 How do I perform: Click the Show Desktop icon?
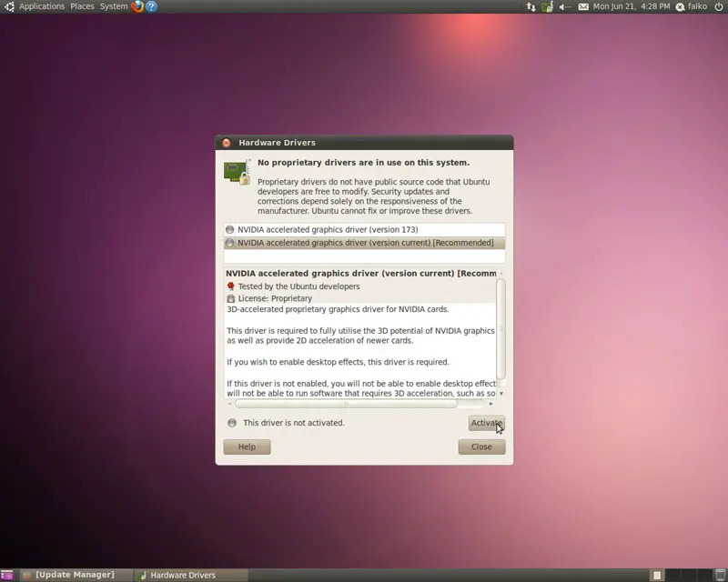[x=7, y=575]
